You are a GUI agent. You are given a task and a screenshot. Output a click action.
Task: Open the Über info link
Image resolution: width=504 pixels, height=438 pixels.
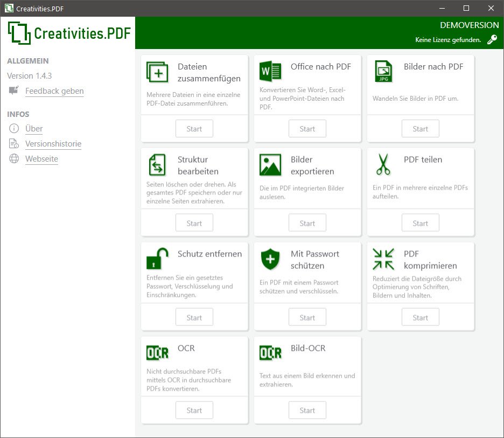34,129
